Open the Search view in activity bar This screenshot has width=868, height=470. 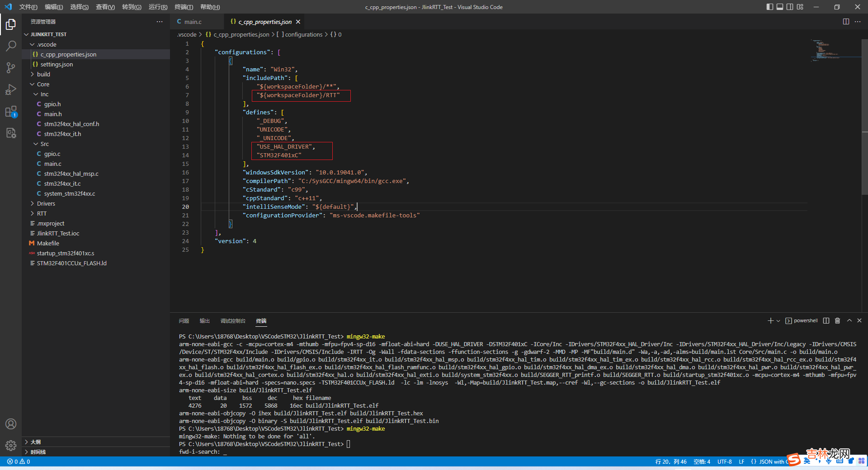click(11, 46)
